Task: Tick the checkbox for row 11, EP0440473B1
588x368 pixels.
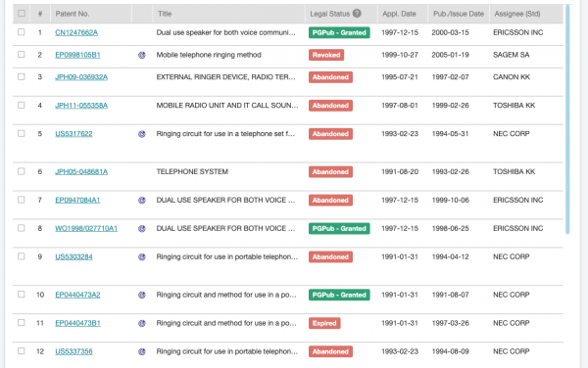Action: point(22,323)
